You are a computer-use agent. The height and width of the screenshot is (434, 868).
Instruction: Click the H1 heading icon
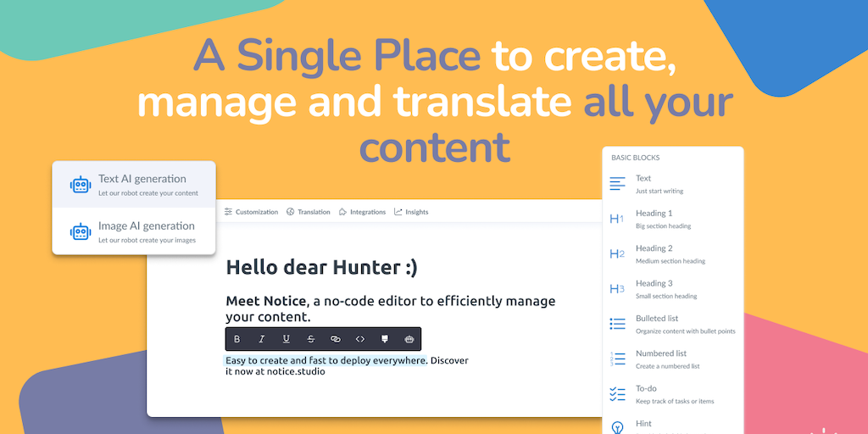coord(617,219)
